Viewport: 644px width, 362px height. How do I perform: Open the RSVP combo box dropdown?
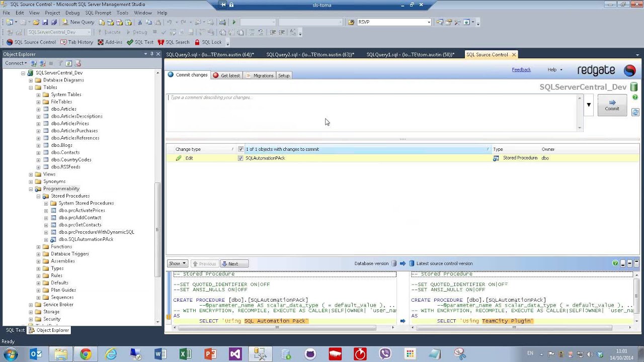click(429, 22)
